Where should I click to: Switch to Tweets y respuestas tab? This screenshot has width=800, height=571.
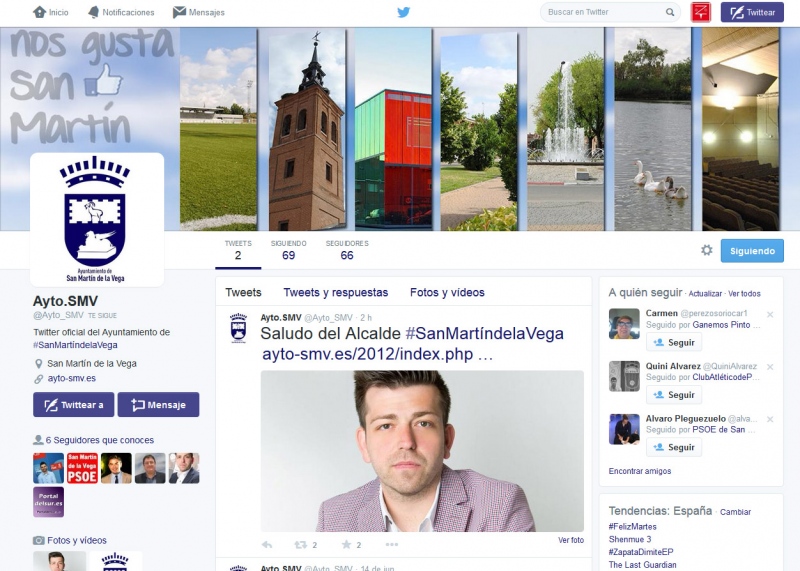pyautogui.click(x=336, y=292)
